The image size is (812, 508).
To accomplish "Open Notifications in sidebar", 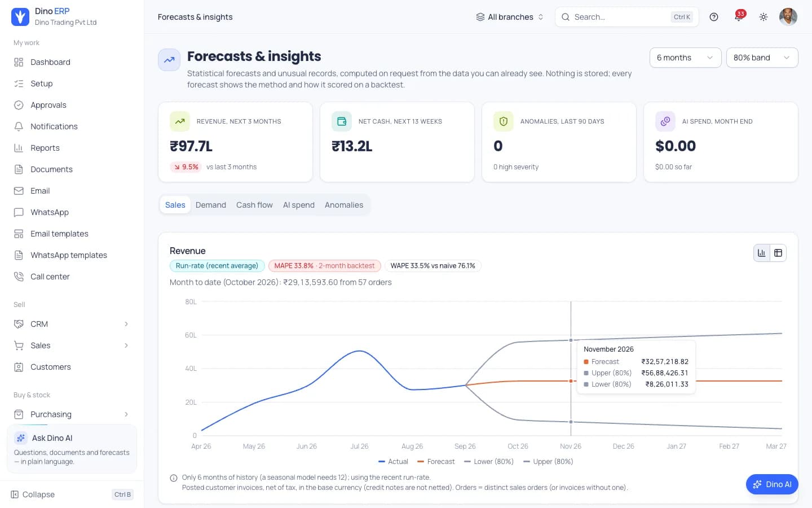I will [x=72, y=126].
